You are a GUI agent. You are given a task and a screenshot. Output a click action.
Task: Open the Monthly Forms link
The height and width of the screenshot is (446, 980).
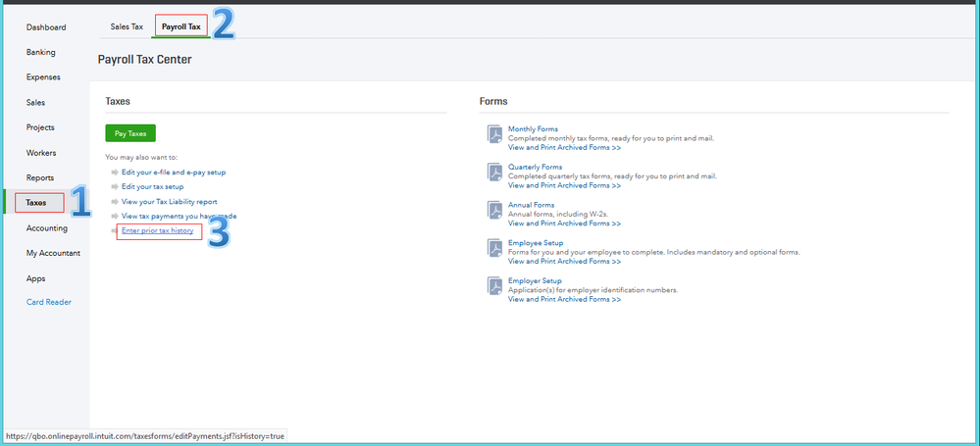pyautogui.click(x=533, y=129)
